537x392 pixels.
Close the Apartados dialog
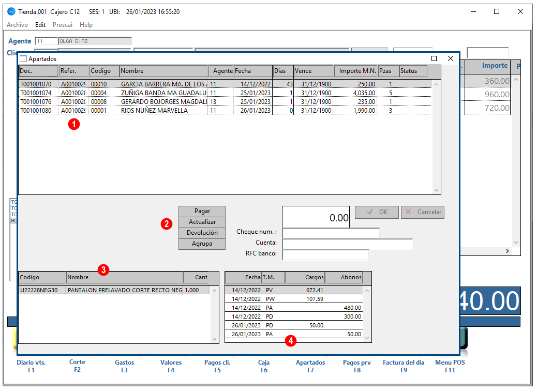(x=451, y=58)
